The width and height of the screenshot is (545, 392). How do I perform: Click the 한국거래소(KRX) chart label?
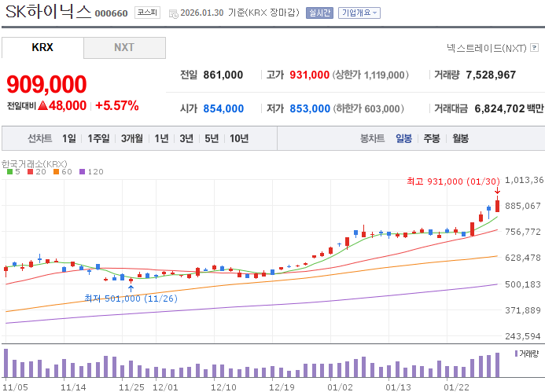tap(35, 163)
